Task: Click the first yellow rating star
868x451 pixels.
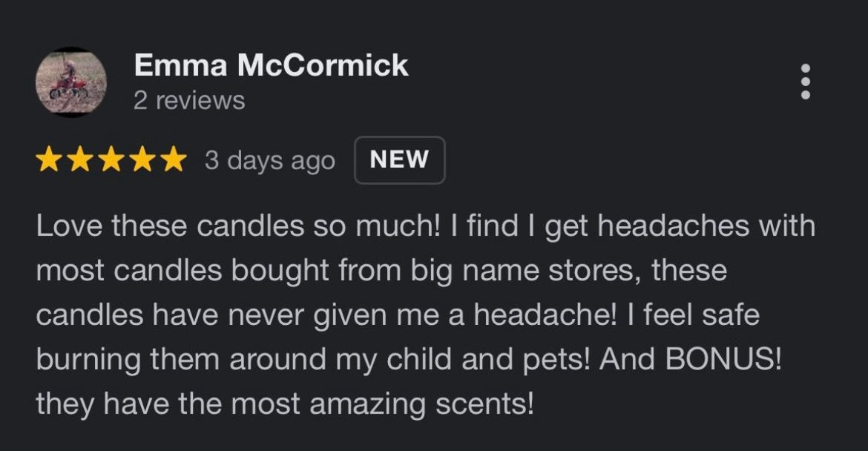Action: [50, 160]
